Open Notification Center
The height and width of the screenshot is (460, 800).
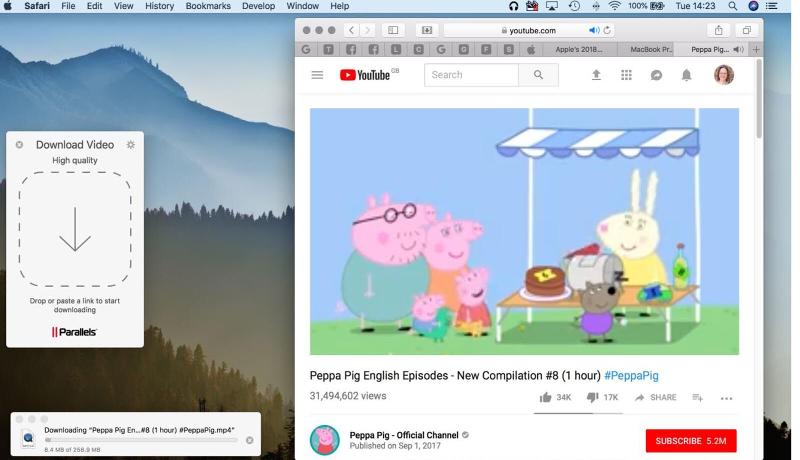pyautogui.click(x=772, y=6)
